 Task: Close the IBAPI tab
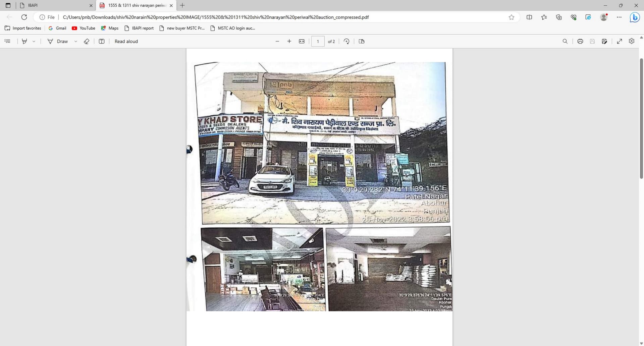coord(91,5)
